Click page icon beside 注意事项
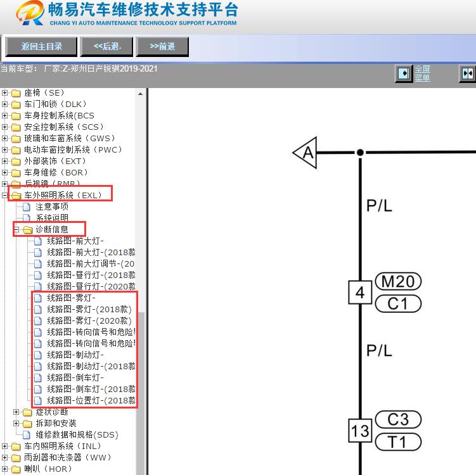Viewport: 476px width, 475px height. pos(27,207)
